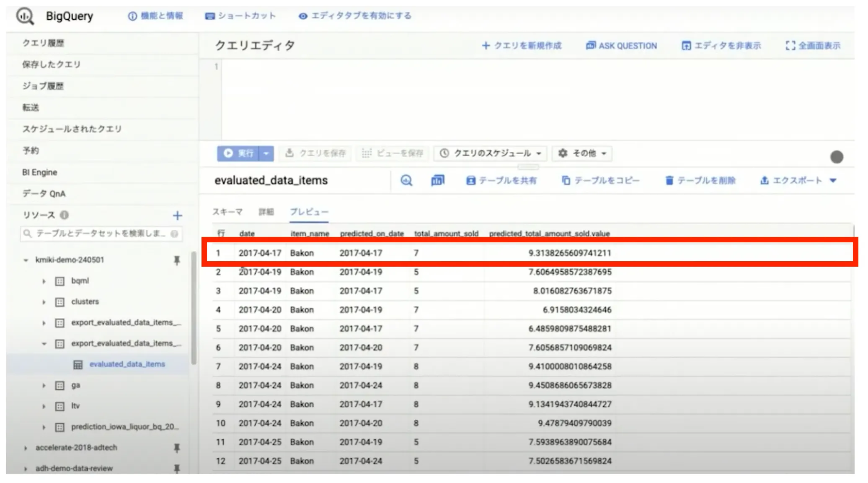Viewport: 868px width, 483px height.
Task: Switch to the スキーマ tab
Action: [227, 212]
